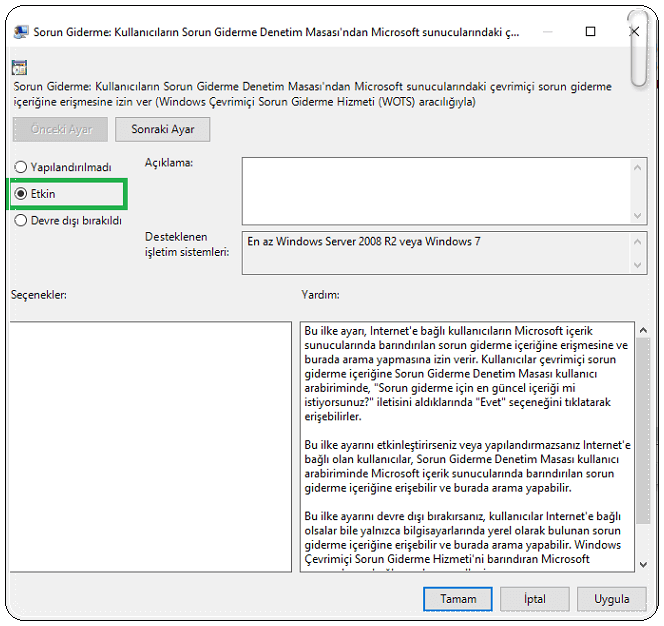Click the 'Yardım:' label
The height and width of the screenshot is (626, 664).
click(x=321, y=295)
